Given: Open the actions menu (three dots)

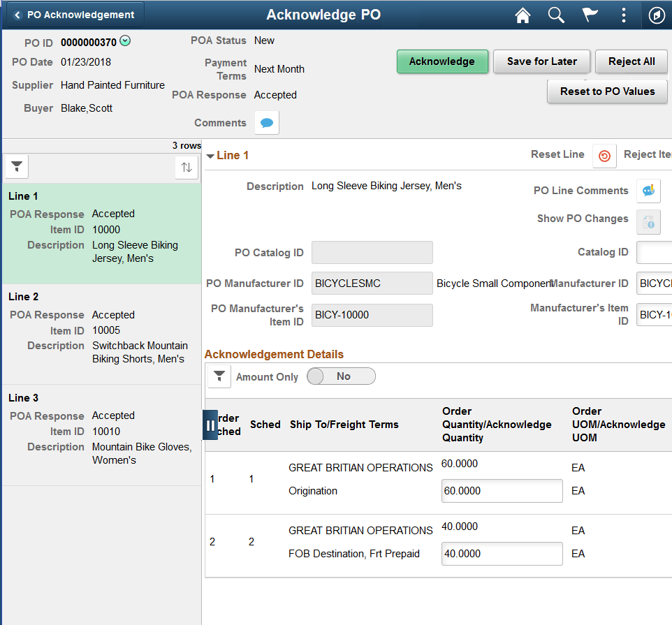Looking at the screenshot, I should point(624,15).
